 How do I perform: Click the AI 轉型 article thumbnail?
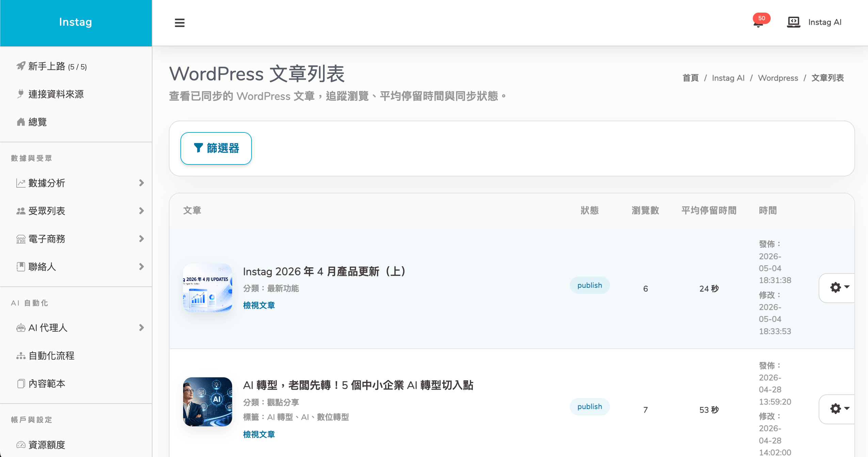click(208, 402)
